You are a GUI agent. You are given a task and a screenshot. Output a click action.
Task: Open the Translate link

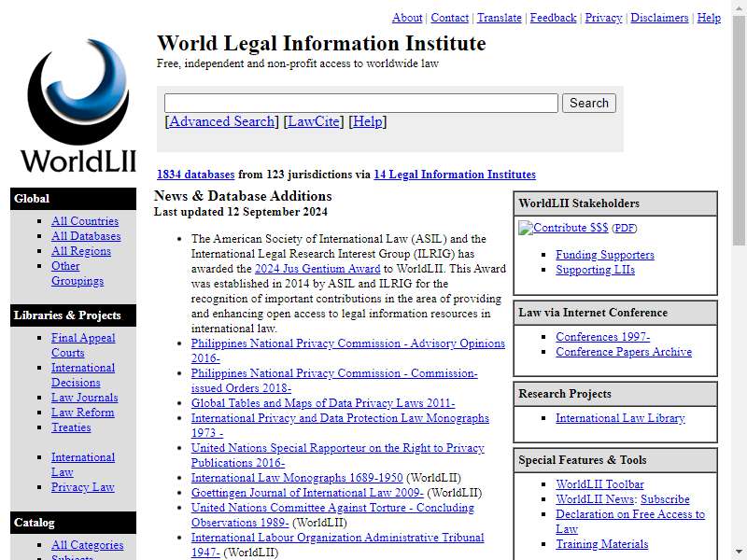tap(500, 18)
